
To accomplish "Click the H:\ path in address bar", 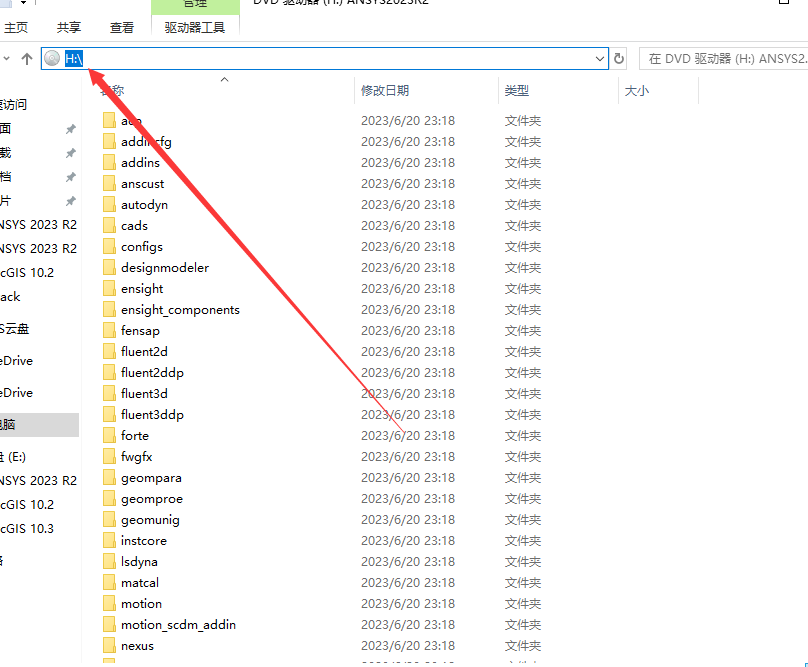I will [74, 59].
